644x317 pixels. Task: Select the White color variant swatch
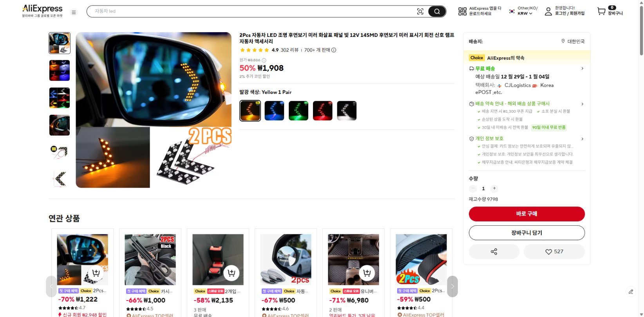tap(347, 110)
